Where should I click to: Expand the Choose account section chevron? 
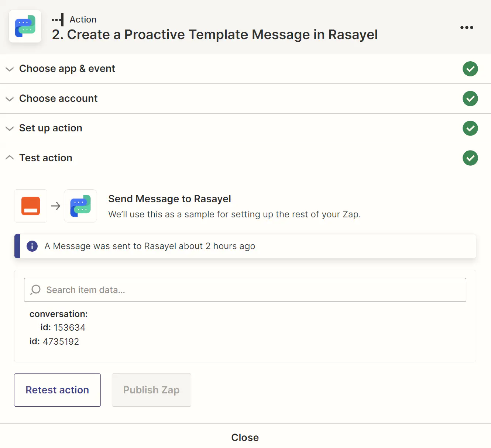[x=10, y=99]
